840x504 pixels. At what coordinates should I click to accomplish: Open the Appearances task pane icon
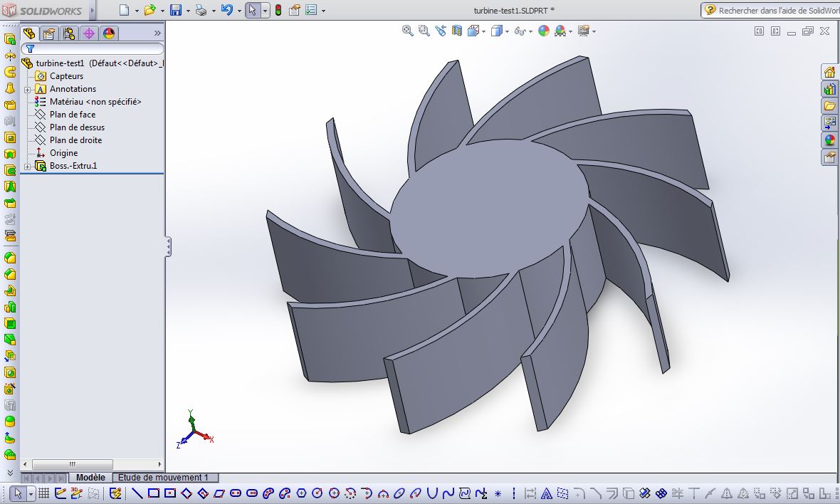[829, 140]
